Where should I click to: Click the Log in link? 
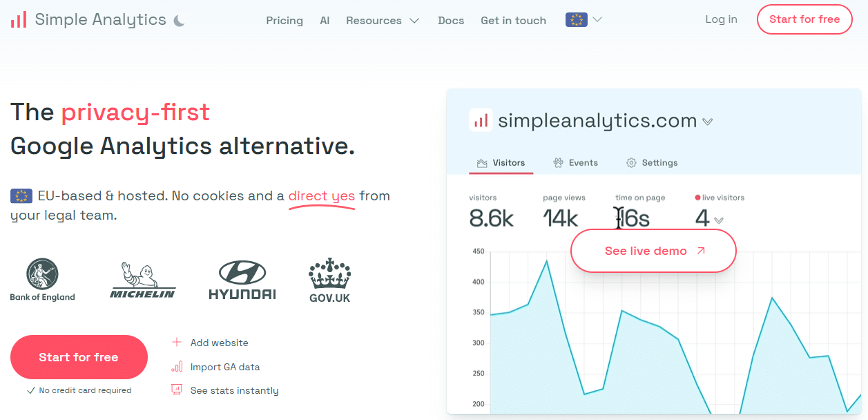(721, 19)
